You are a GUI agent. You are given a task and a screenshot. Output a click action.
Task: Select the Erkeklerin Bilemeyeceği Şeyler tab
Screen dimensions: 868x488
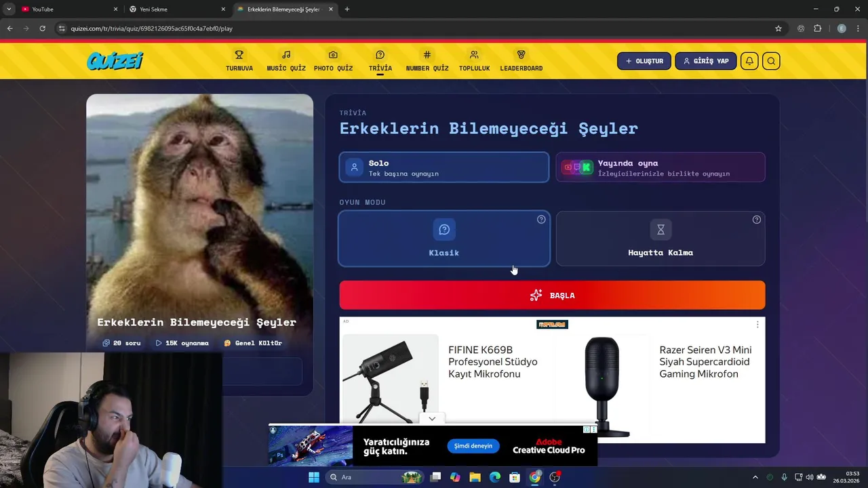click(x=281, y=9)
